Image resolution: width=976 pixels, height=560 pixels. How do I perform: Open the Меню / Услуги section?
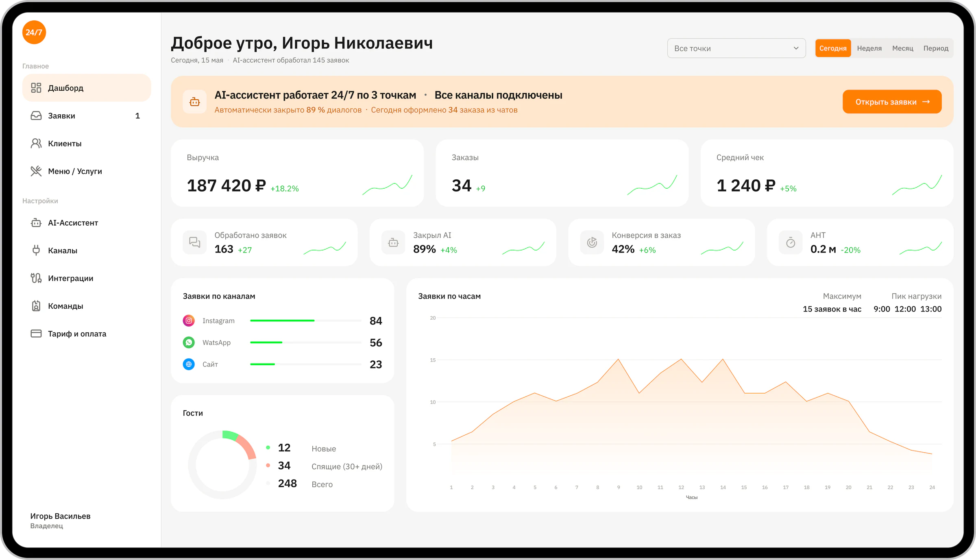87,171
